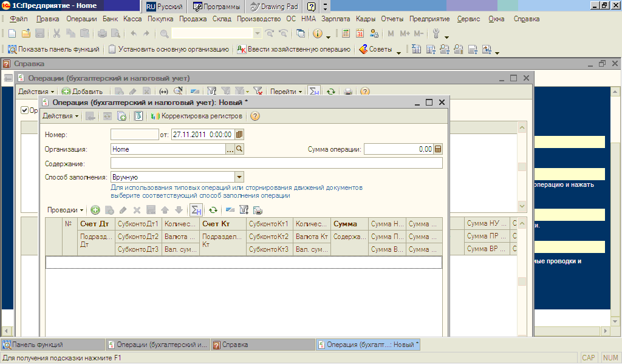Click the windows list icon in main toolbar

(x=301, y=33)
